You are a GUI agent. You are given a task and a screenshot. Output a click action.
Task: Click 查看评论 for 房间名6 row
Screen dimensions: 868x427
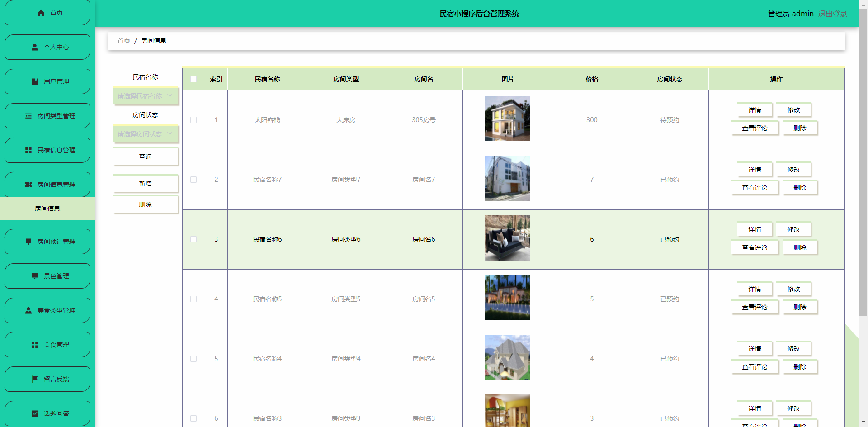coord(755,247)
